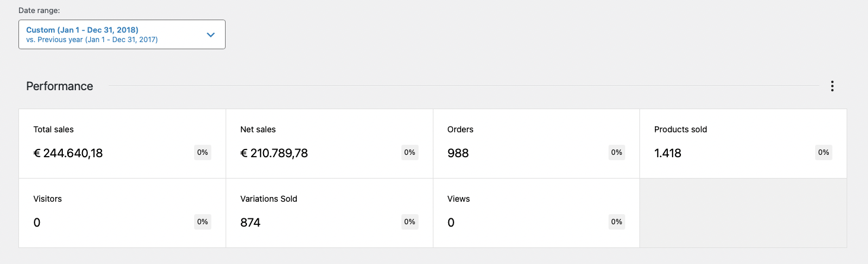Open the Performance section ellipsis menu
Screen dimensions: 868x264
832,86
